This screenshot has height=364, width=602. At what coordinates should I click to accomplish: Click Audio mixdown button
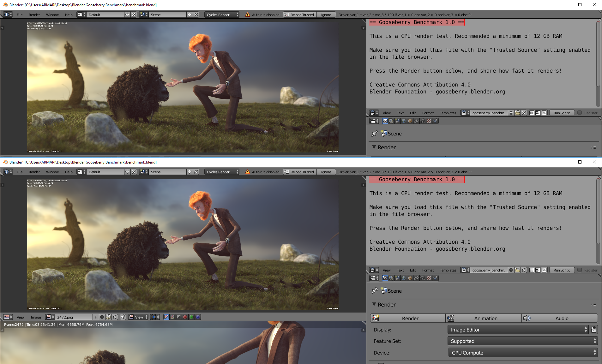pos(560,318)
